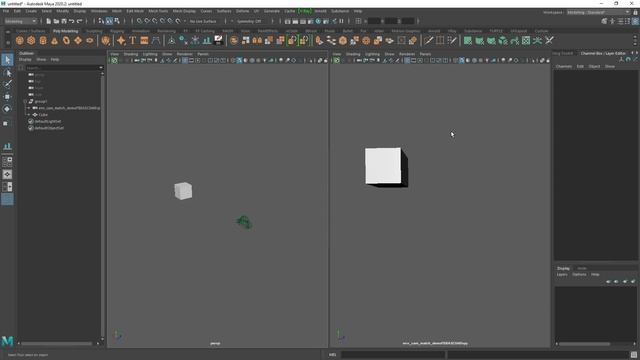The width and height of the screenshot is (640, 360).
Task: Open Layers menu in Layer Editor
Action: tap(562, 274)
